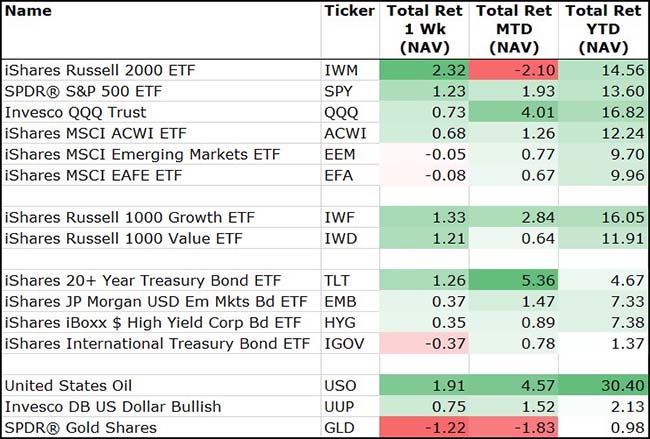Select the Total Ret MTD header
The width and height of the screenshot is (650, 439).
pos(514,29)
